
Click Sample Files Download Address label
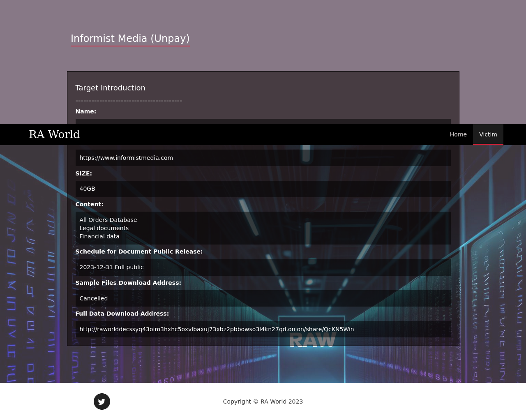pos(128,283)
